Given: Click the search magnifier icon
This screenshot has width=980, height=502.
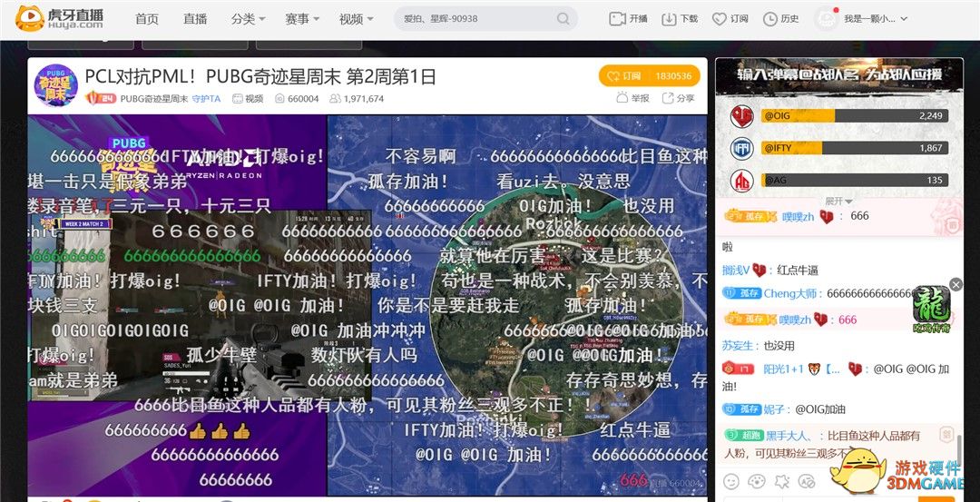Looking at the screenshot, I should (563, 19).
